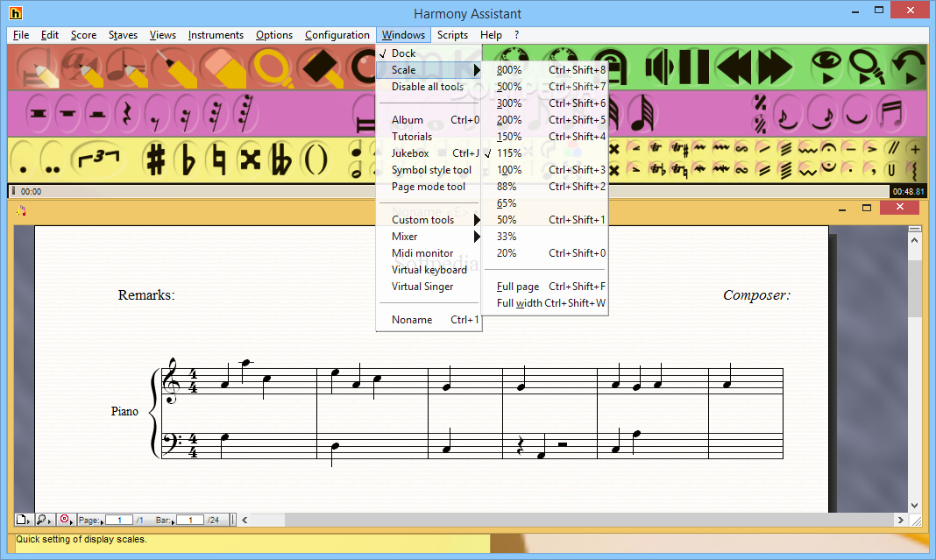
Task: Apply the natural accidental
Action: pos(219,160)
